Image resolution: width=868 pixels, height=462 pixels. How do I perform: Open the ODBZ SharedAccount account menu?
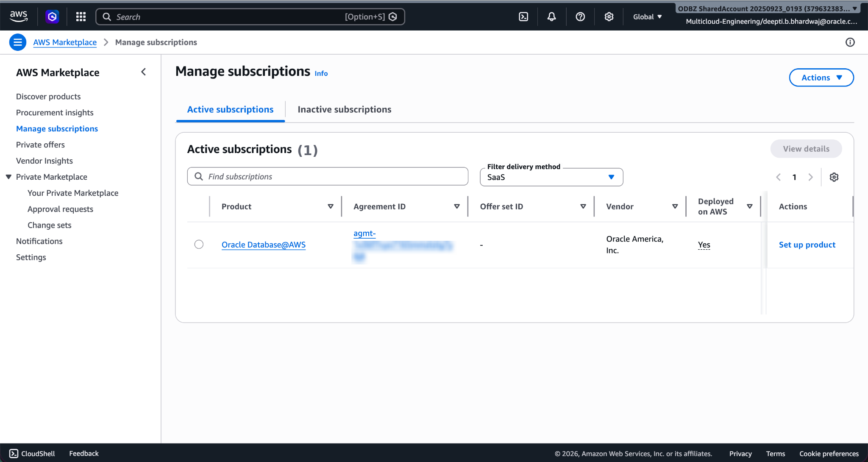[x=768, y=8]
